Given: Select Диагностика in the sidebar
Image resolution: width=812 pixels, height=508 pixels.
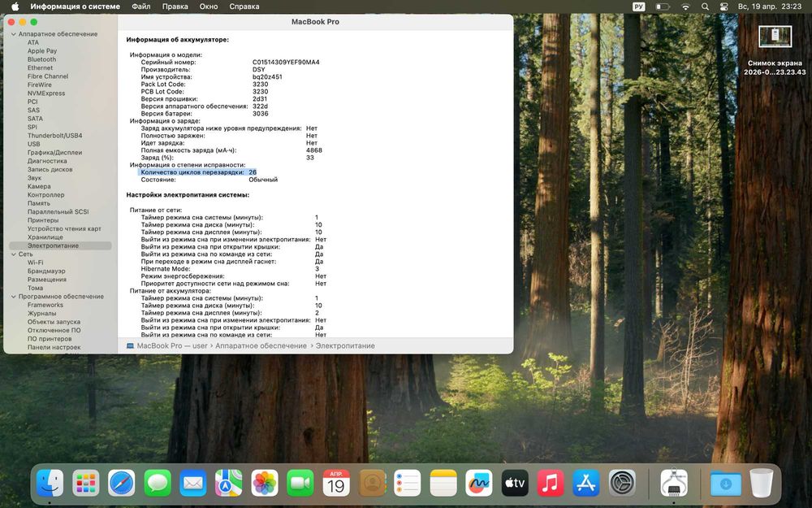Looking at the screenshot, I should click(47, 161).
